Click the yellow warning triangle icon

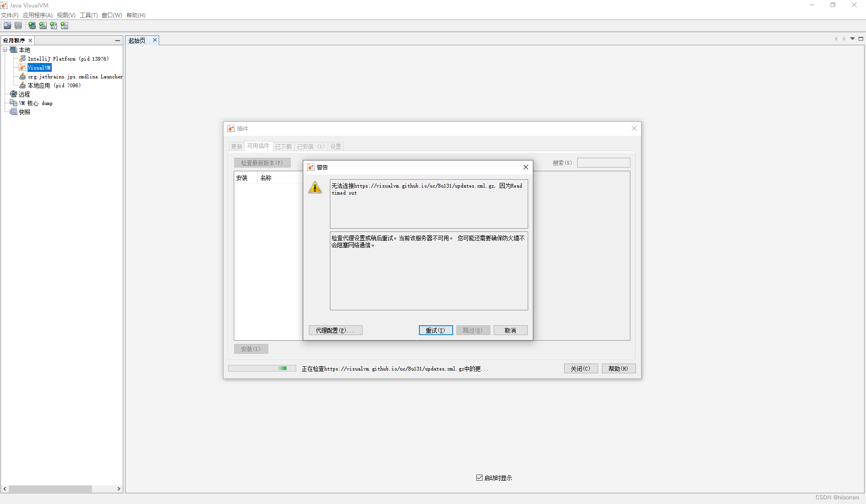point(315,188)
